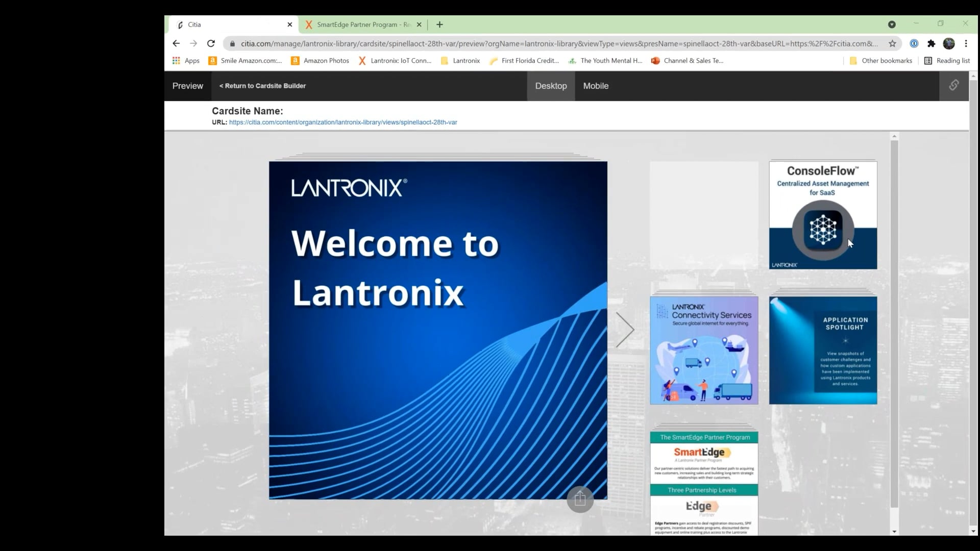Open the extensions puzzle icon
The height and width of the screenshot is (551, 980).
point(932,43)
